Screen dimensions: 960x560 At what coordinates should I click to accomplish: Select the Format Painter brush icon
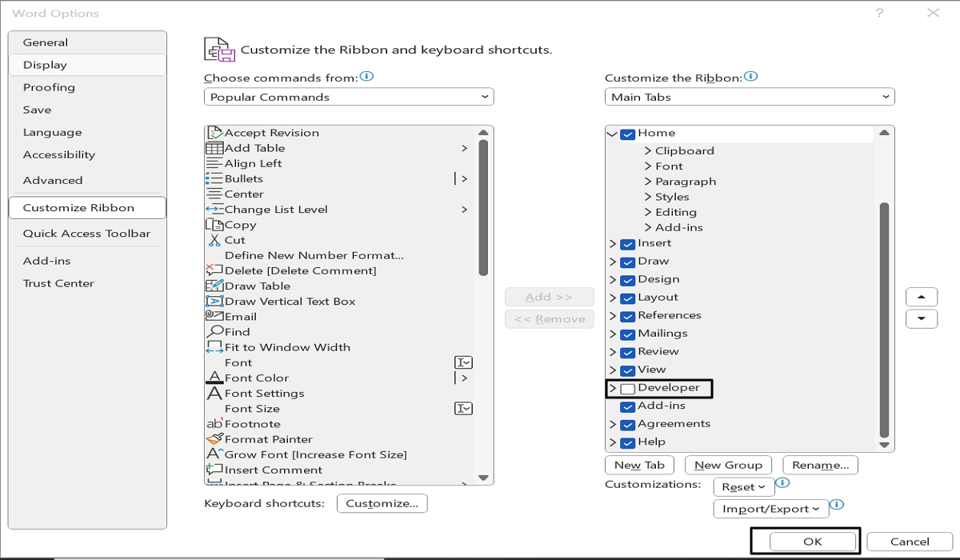click(214, 439)
